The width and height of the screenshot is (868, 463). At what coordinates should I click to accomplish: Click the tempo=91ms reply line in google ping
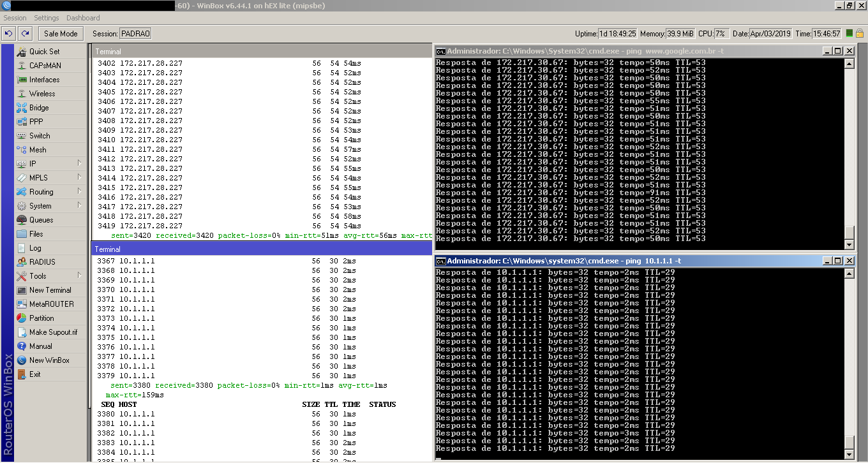pyautogui.click(x=571, y=193)
